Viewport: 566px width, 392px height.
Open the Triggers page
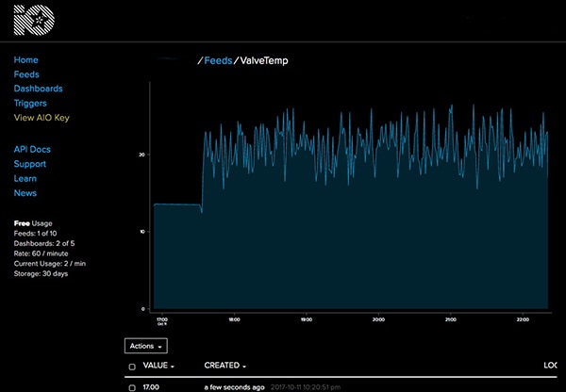[30, 104]
